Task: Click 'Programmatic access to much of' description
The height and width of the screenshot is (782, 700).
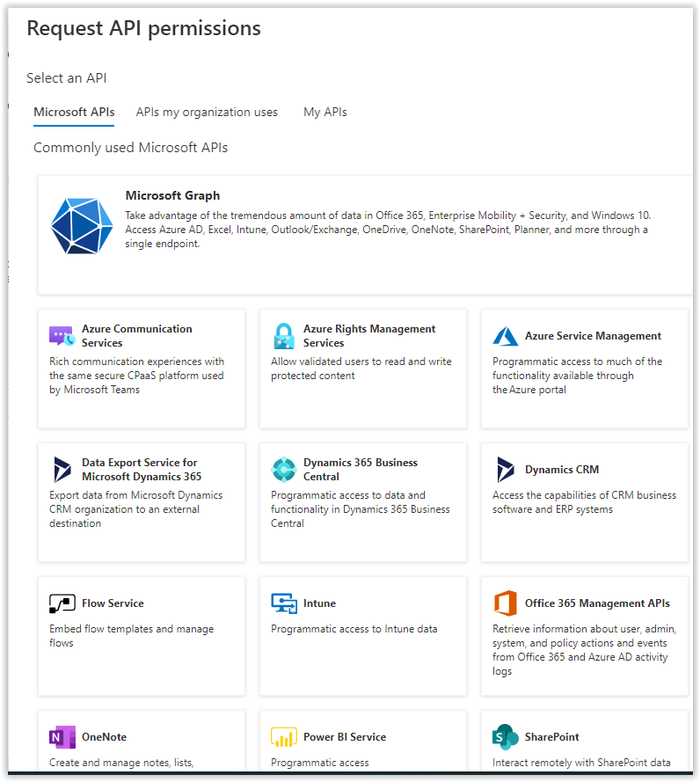Action: tap(578, 376)
